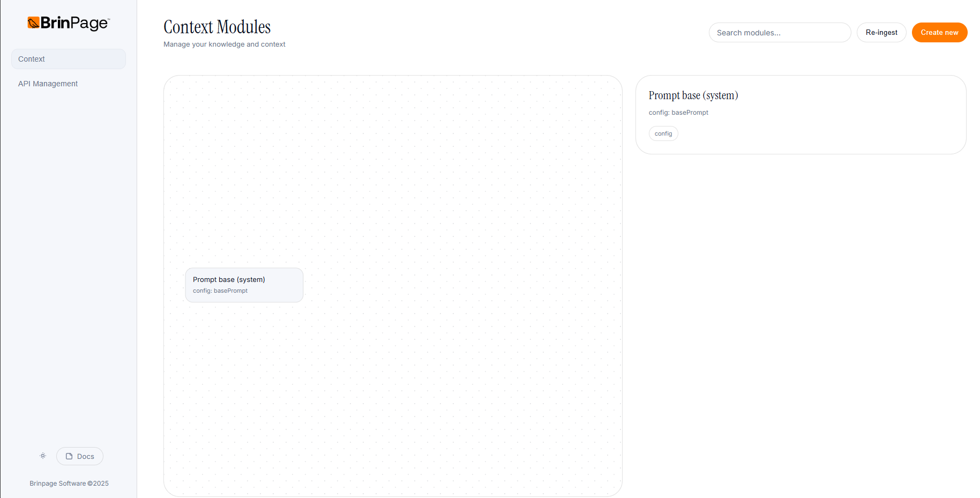The width and height of the screenshot is (980, 498).
Task: Click the card's config: basePrompt text
Action: tap(678, 113)
